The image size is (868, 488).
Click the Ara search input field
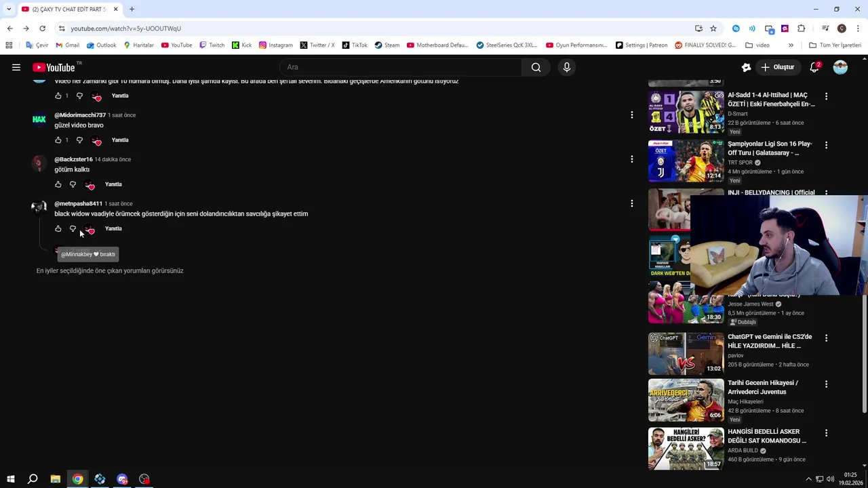[x=400, y=67]
